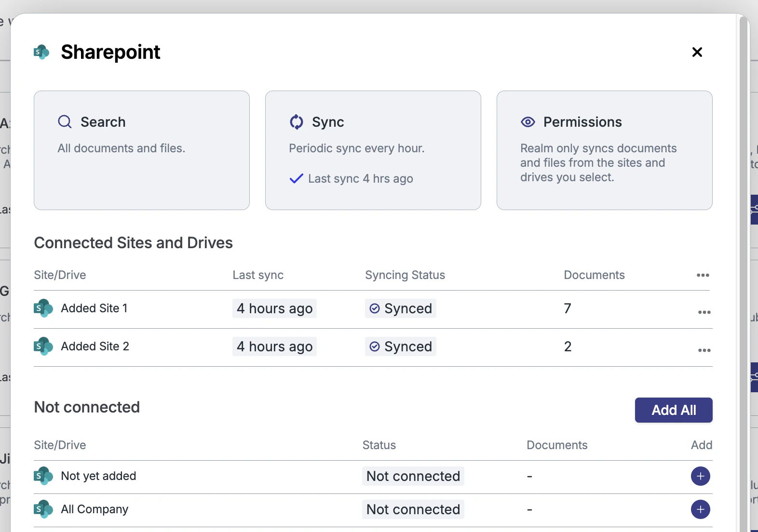Open more options for Added Site 1
The image size is (758, 532).
click(x=704, y=312)
